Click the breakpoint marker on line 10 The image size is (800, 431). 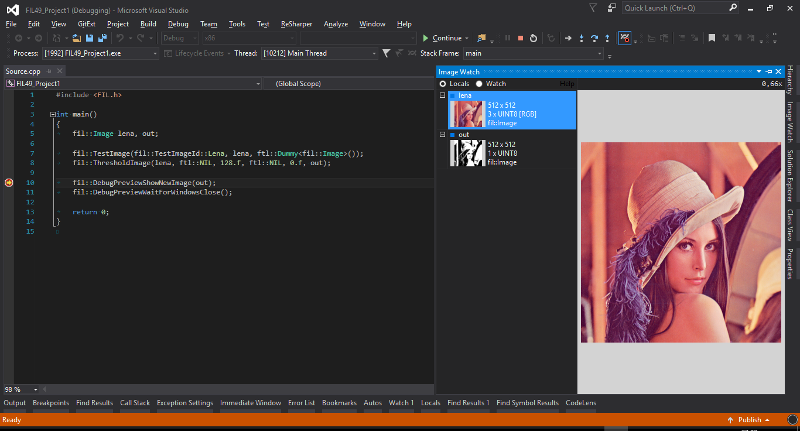click(x=9, y=183)
